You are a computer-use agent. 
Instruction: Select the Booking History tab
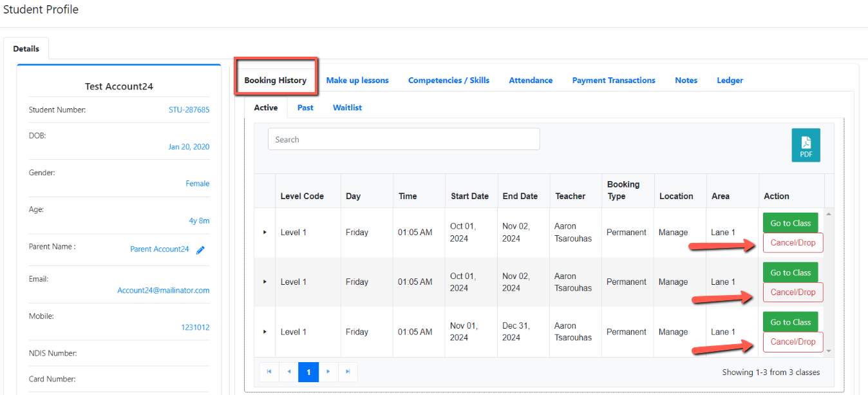tap(276, 81)
